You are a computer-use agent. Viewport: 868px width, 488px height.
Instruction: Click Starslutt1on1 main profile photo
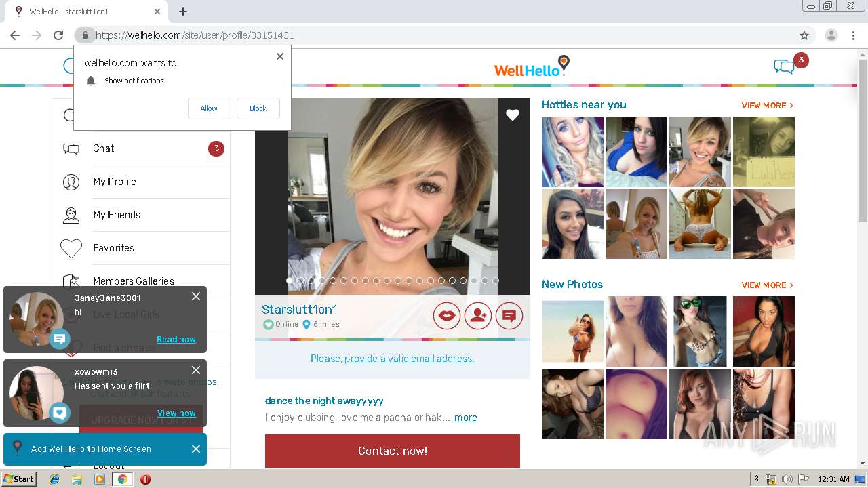coord(393,196)
